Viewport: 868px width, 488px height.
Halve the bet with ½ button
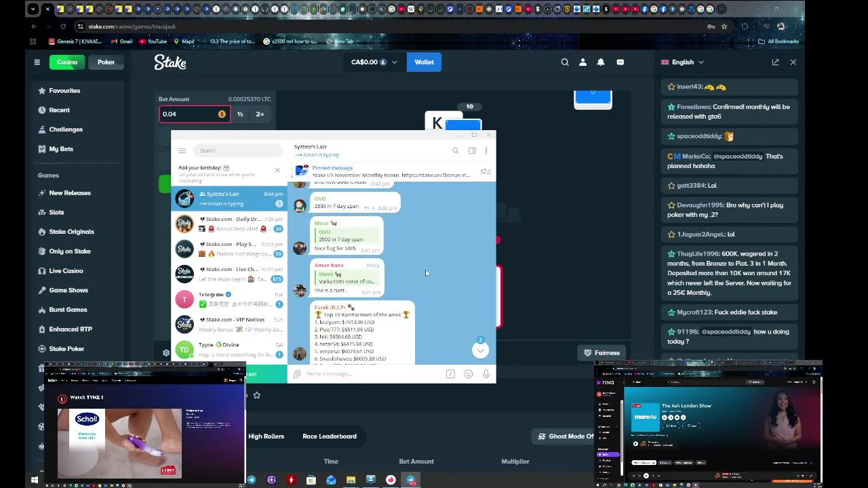click(240, 115)
